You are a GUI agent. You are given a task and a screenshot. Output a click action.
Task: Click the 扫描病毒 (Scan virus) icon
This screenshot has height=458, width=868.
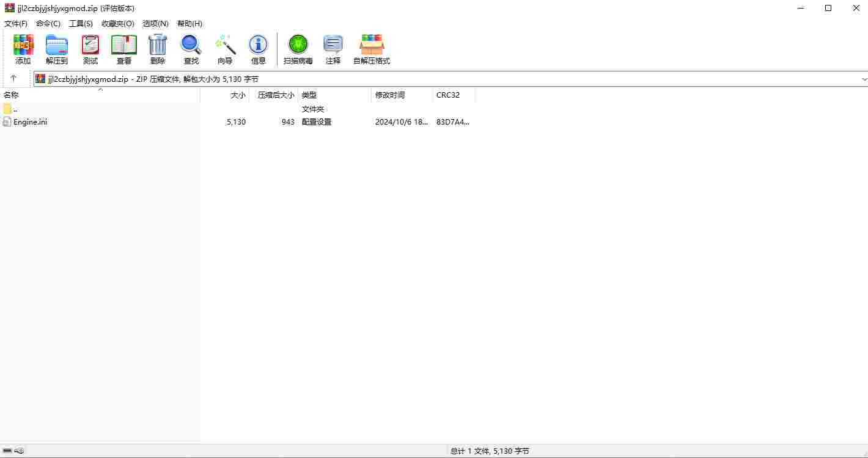coord(298,45)
